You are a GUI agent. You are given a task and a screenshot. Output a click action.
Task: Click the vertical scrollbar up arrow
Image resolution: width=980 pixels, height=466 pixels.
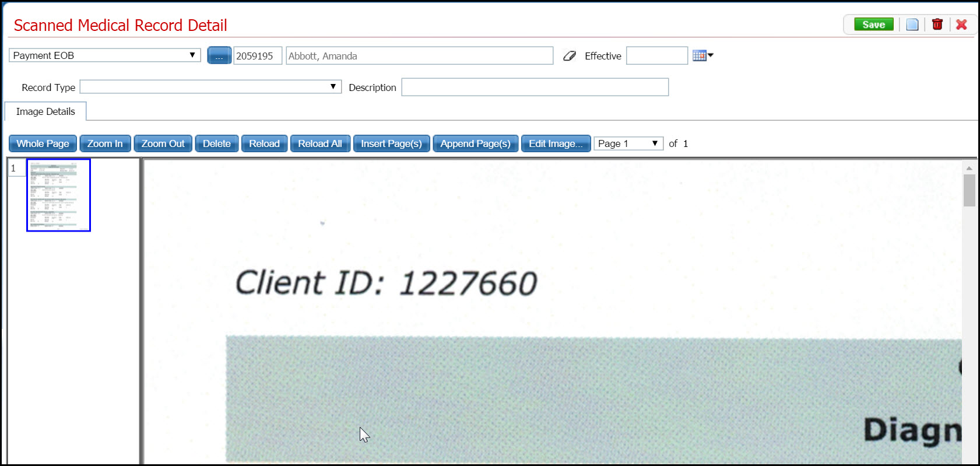(x=969, y=168)
